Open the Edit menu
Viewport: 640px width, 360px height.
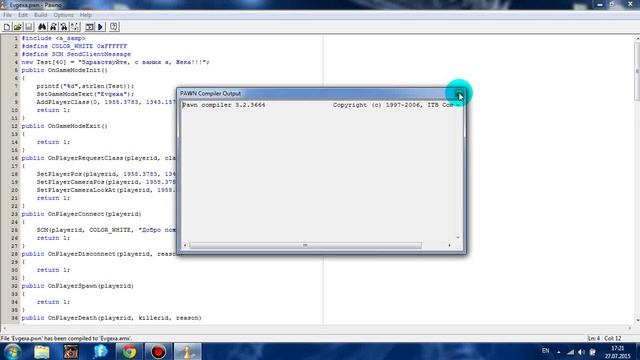click(x=23, y=15)
